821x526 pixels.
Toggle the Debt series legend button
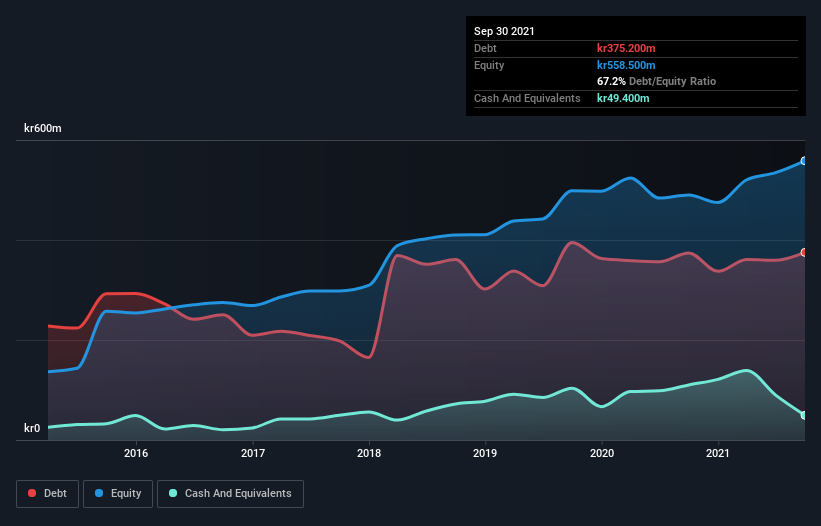point(47,494)
